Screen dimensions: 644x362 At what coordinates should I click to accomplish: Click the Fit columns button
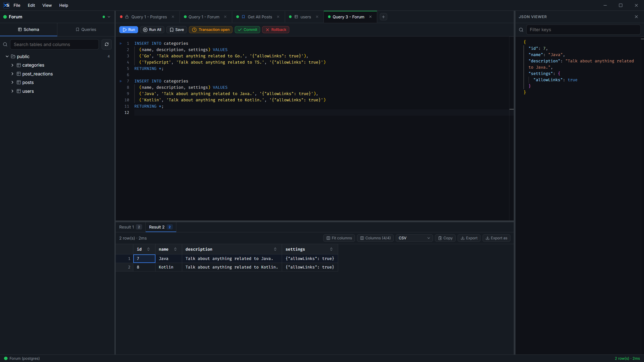point(339,238)
